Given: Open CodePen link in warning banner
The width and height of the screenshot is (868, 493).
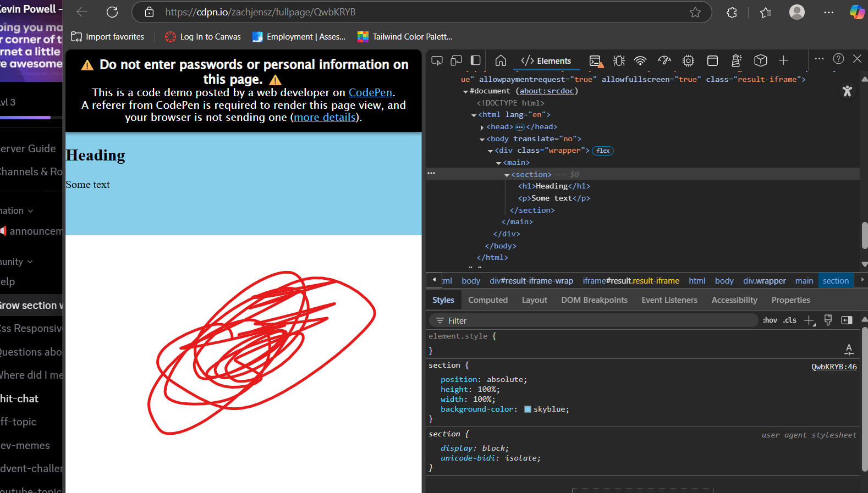Looking at the screenshot, I should (370, 92).
